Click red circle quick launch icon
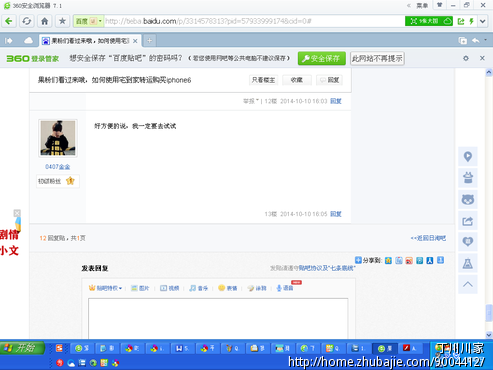 coord(60,363)
